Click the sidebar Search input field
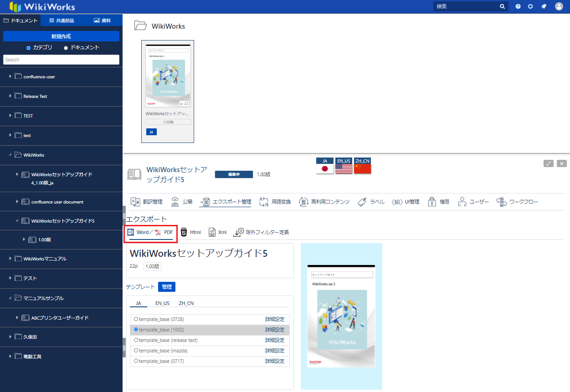Screen dimensions: 570x392 click(61, 60)
